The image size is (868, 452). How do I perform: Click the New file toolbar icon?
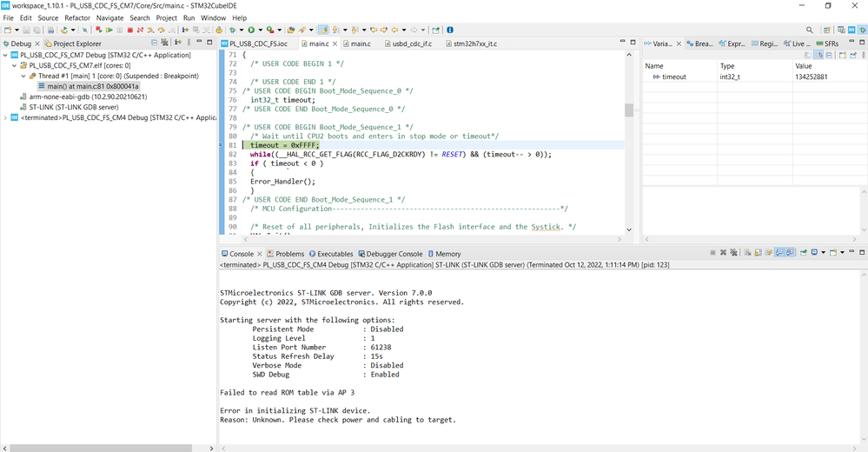(x=8, y=30)
